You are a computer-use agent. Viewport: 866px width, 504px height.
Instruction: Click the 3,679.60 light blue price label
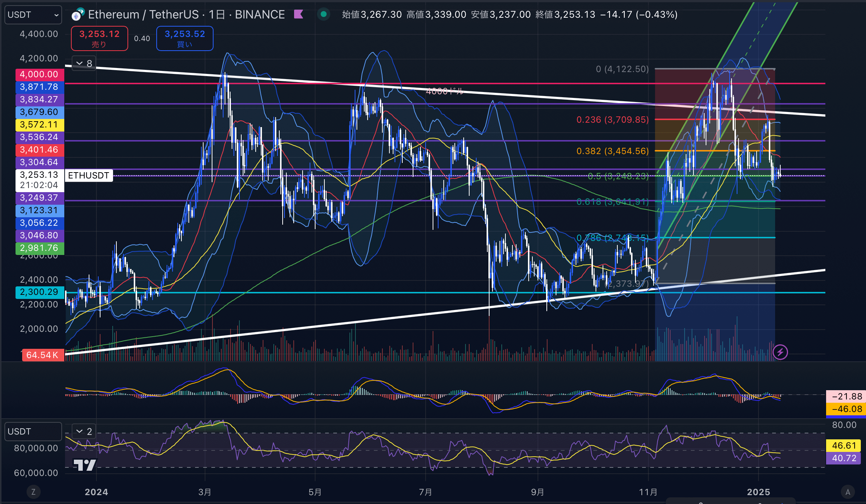40,112
